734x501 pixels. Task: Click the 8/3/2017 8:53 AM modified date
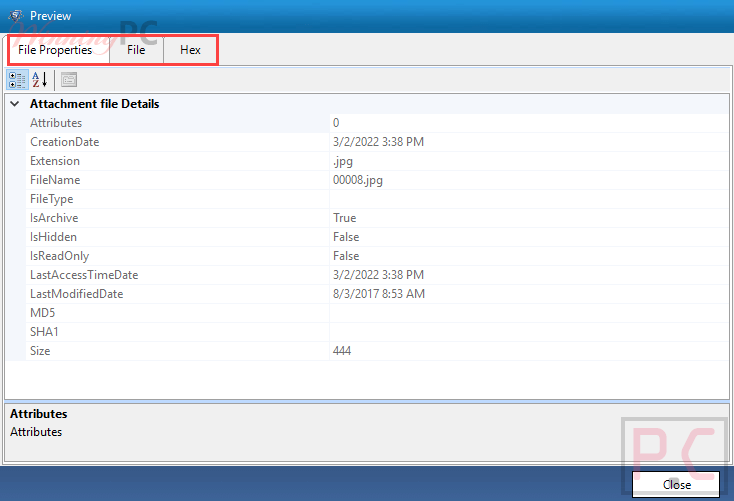[x=379, y=294]
